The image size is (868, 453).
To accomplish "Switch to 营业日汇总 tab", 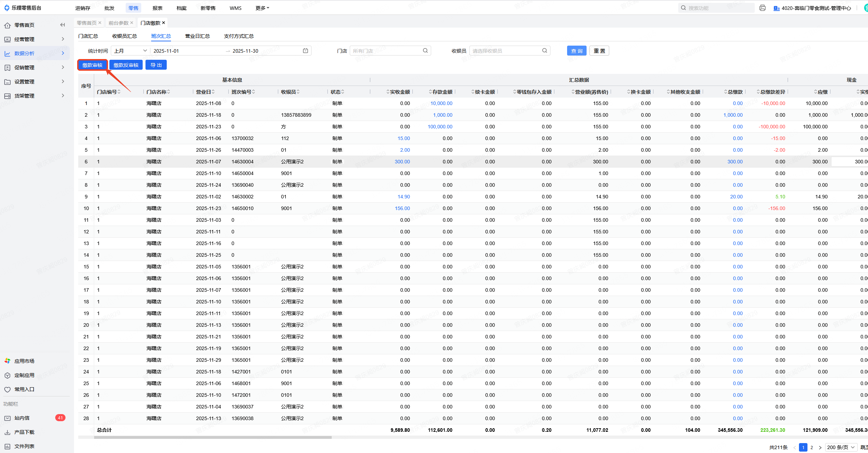I will 197,36.
